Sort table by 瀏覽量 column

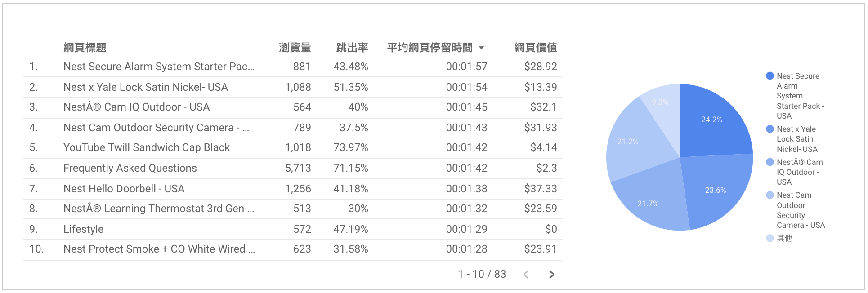click(295, 48)
